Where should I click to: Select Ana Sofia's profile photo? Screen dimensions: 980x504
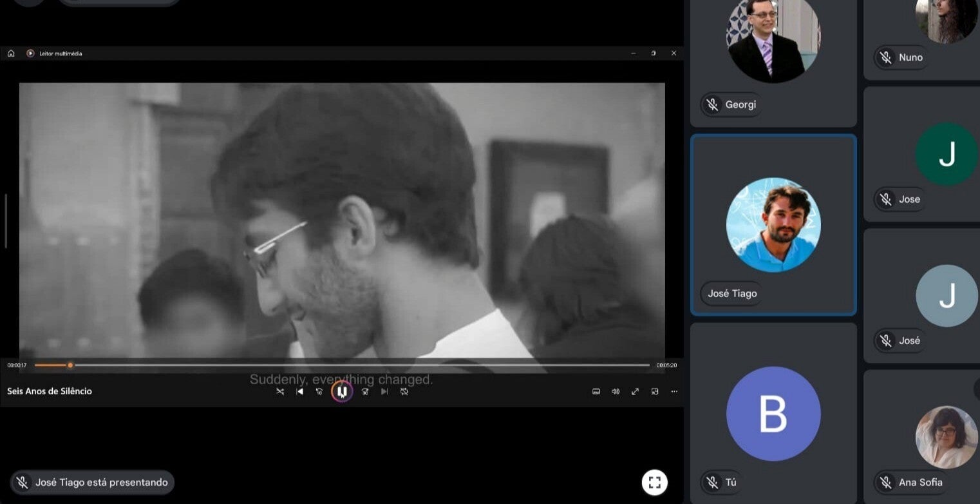(x=947, y=437)
